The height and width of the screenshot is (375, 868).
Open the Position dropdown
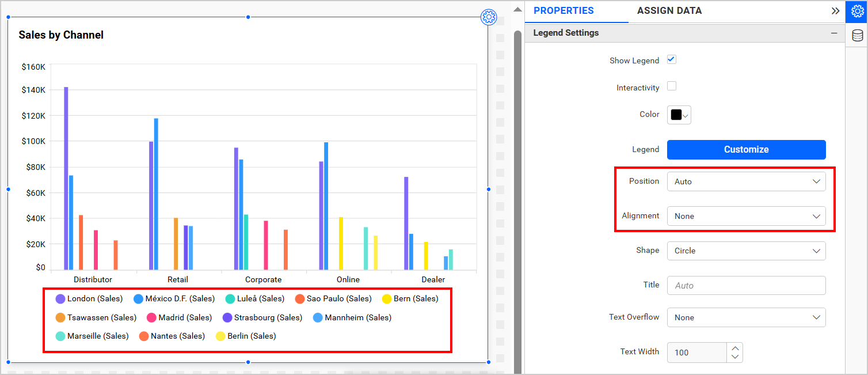(746, 181)
